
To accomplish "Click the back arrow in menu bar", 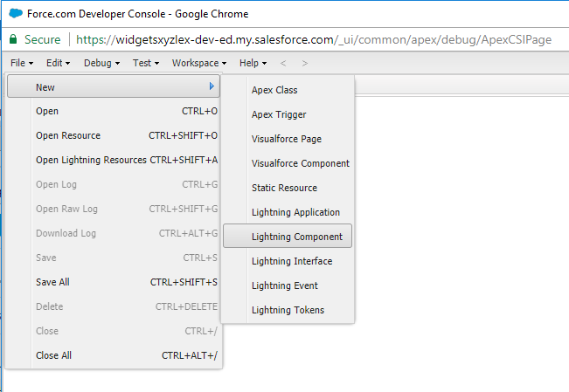I will 283,63.
